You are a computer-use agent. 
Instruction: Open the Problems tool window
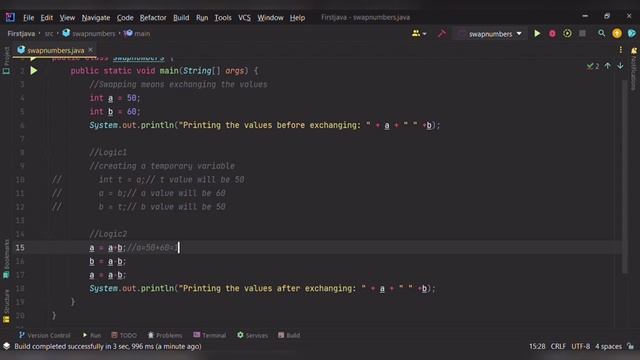[x=165, y=335]
